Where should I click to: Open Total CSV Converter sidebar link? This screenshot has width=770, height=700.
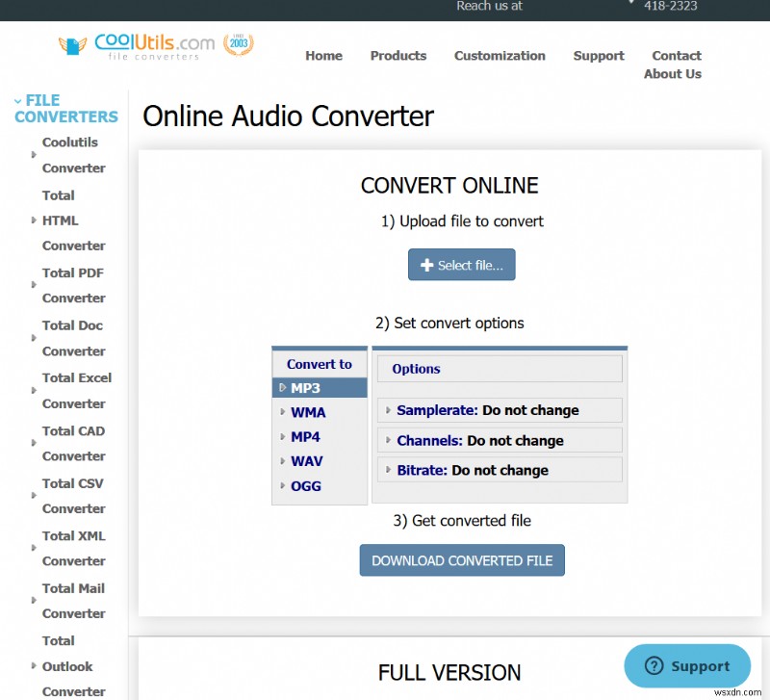(x=74, y=496)
